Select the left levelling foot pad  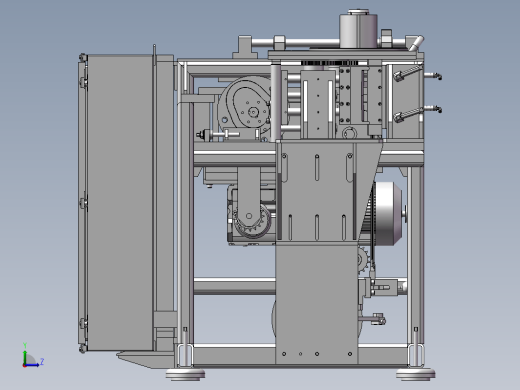[186, 374]
